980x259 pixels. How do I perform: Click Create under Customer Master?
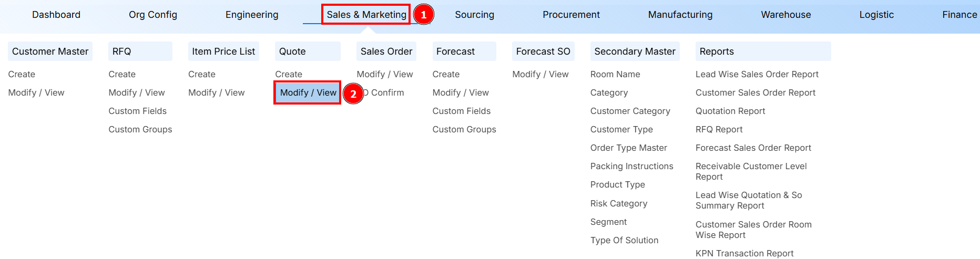click(22, 75)
